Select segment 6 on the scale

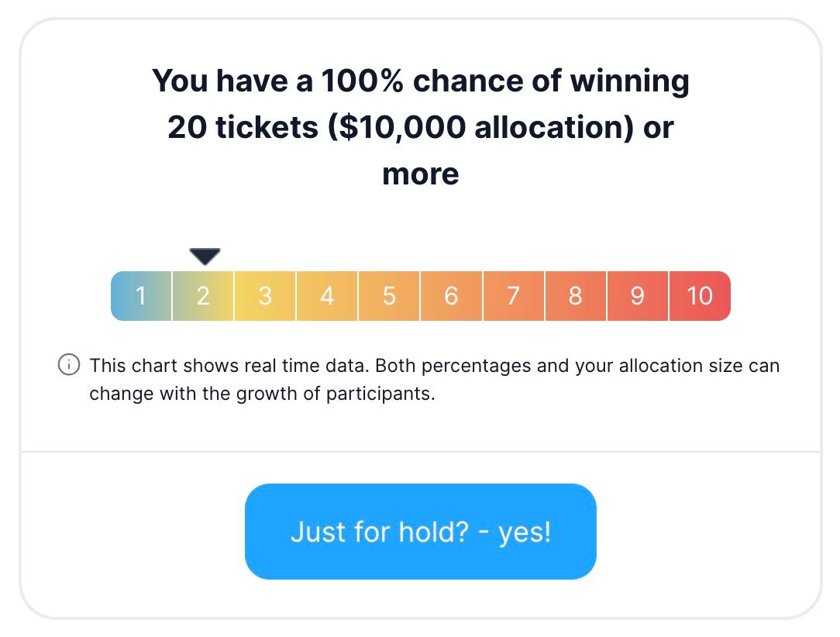tap(451, 296)
